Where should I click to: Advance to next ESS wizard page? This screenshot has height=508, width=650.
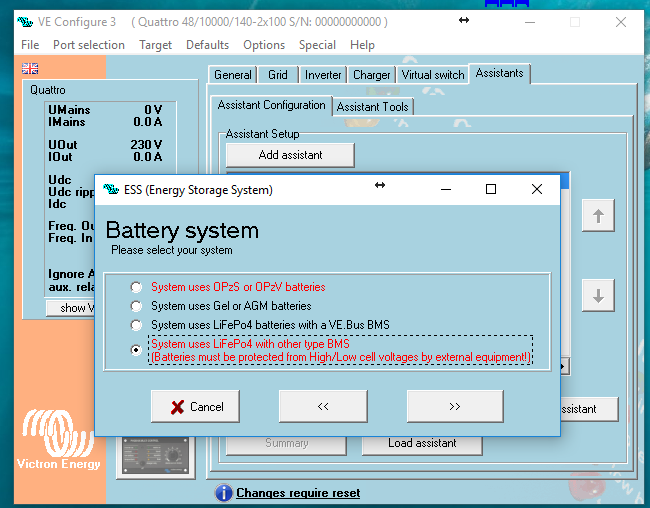click(x=455, y=406)
